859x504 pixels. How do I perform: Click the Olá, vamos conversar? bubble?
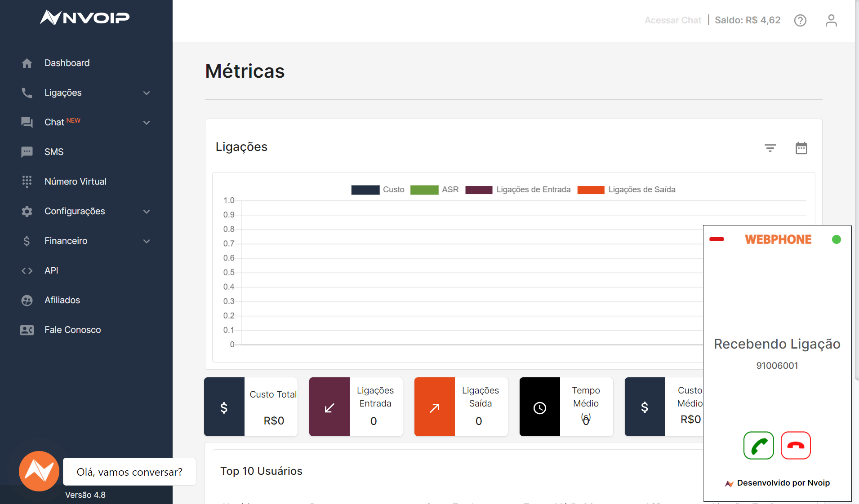point(129,472)
